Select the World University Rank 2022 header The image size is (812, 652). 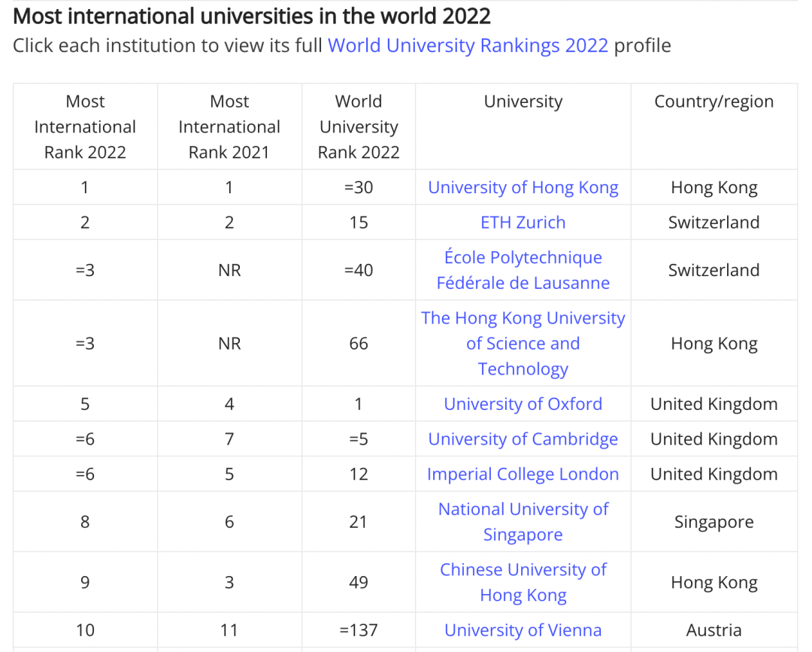[x=359, y=127]
